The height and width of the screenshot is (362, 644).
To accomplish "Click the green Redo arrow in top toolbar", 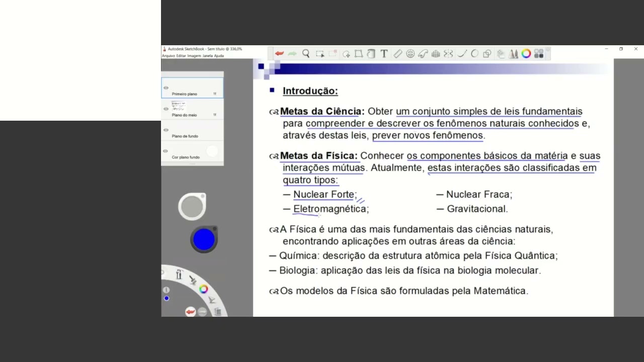I will (x=292, y=53).
